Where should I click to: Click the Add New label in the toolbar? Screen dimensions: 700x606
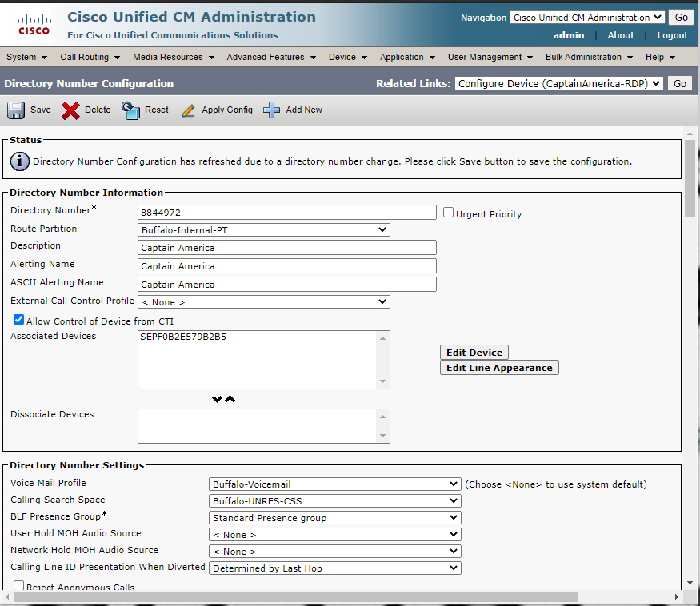pos(304,110)
